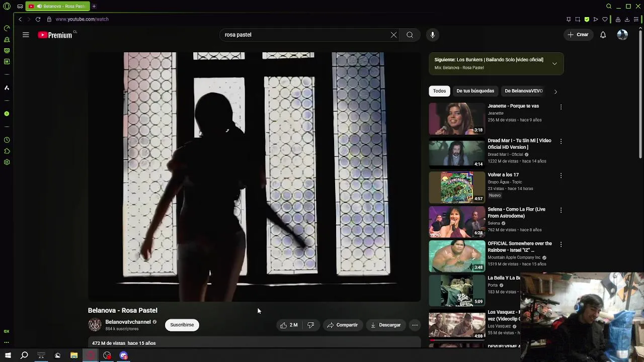Open options for Selena - Como La Flor

[x=561, y=210]
